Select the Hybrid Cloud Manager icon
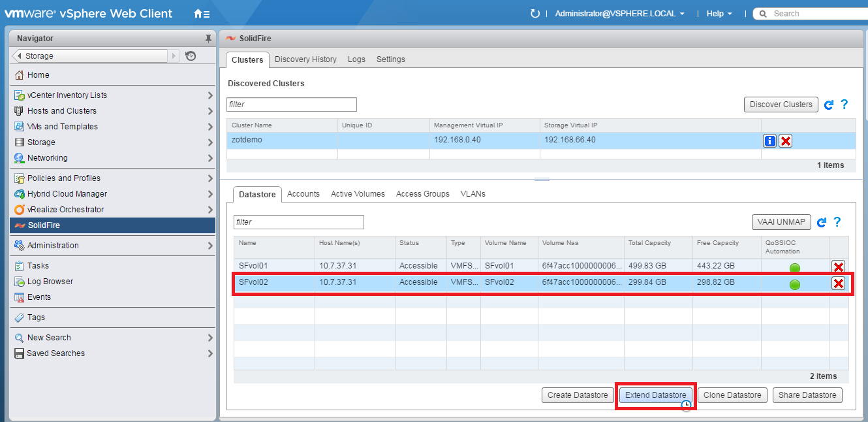This screenshot has width=868, height=422. point(20,194)
